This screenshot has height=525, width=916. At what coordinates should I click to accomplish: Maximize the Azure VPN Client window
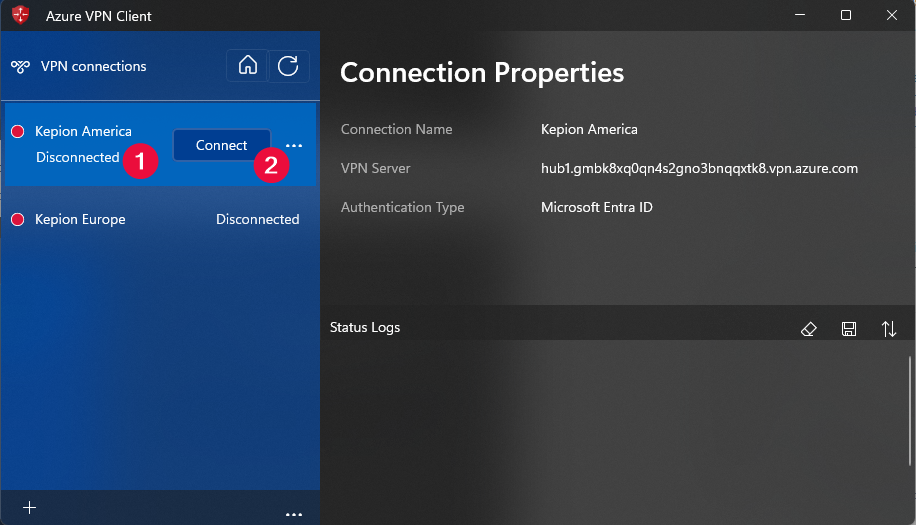coord(846,15)
